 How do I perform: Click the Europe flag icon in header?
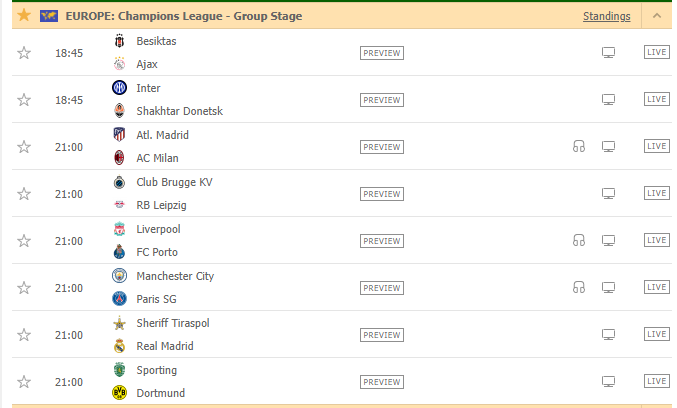coord(49,16)
